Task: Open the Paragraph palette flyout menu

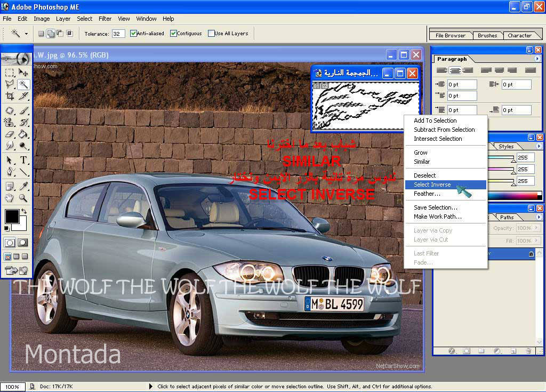Action: (x=537, y=59)
